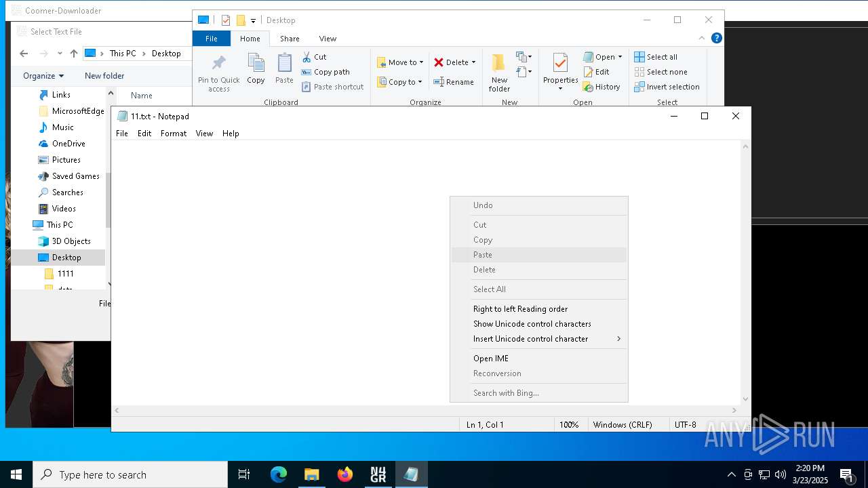
Task: Choose Open IME from context menu
Action: (x=539, y=359)
